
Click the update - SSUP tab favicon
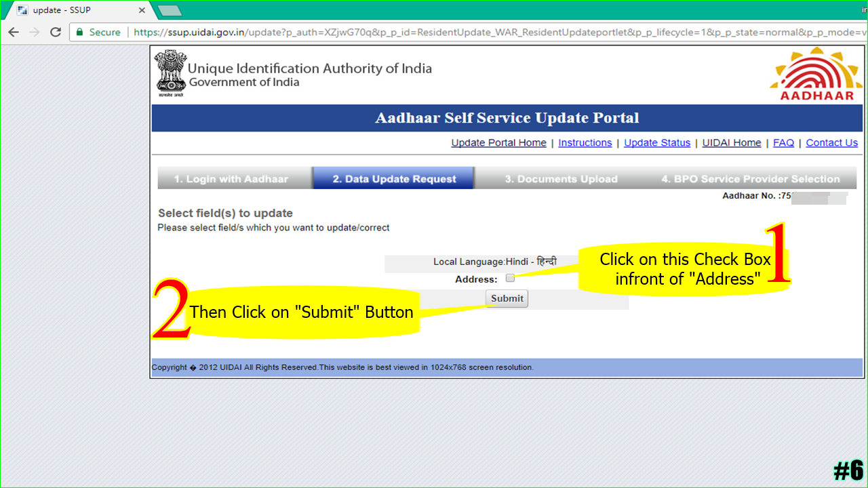pos(22,10)
